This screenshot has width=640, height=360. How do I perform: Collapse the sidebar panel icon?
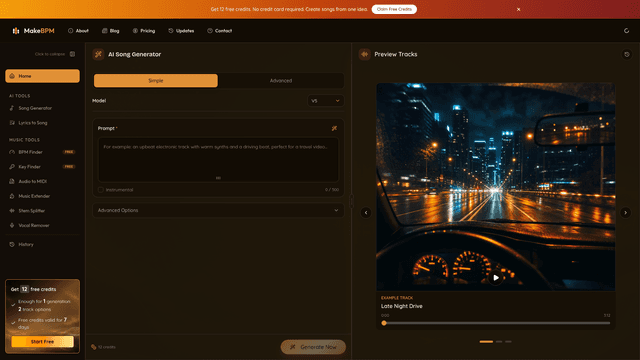72,54
